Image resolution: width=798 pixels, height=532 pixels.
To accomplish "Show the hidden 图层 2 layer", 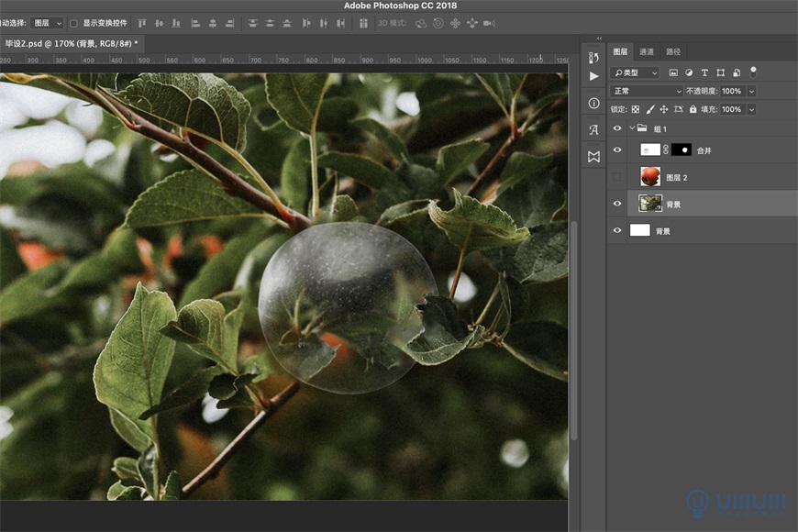I will tap(617, 177).
